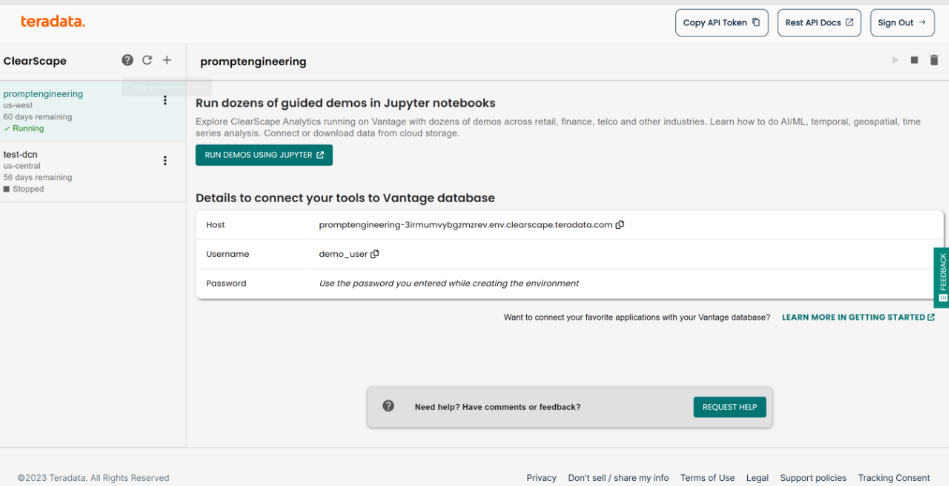Open options menu for test-dcn environment
The image size is (949, 486).
coord(165,161)
